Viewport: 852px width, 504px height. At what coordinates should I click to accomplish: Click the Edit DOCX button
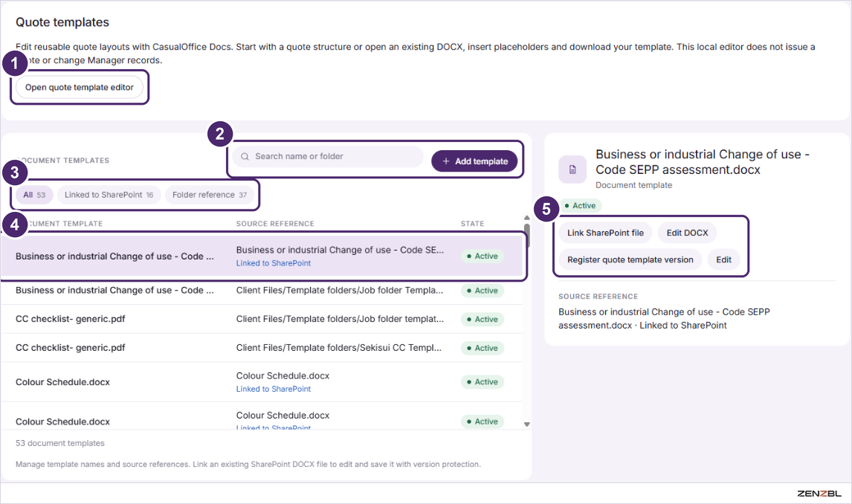pyautogui.click(x=688, y=233)
